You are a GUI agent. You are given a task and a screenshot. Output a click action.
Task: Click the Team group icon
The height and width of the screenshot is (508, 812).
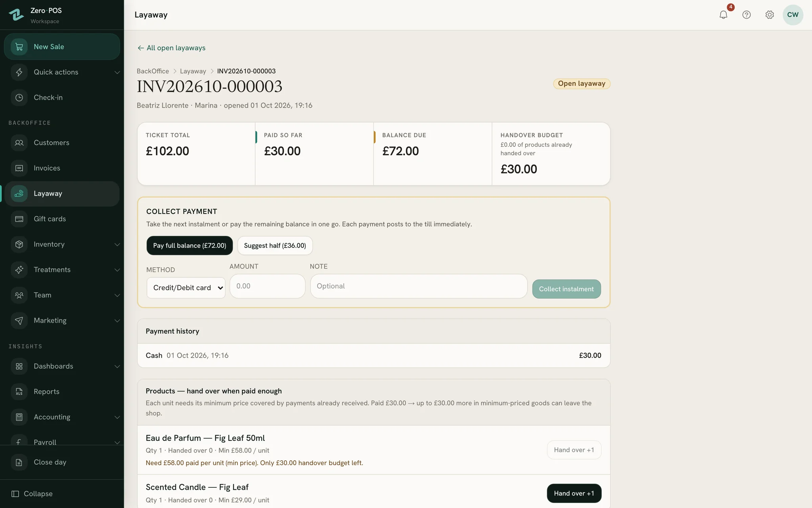pos(19,295)
